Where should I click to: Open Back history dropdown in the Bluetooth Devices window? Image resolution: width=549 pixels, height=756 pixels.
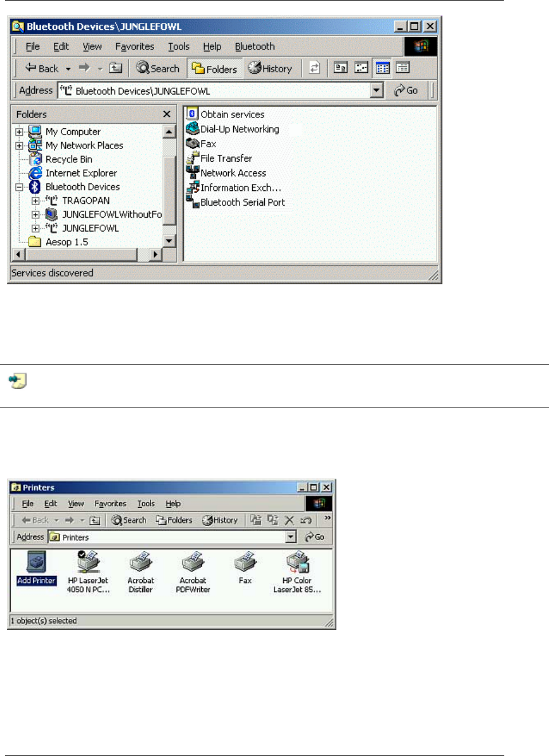[68, 69]
